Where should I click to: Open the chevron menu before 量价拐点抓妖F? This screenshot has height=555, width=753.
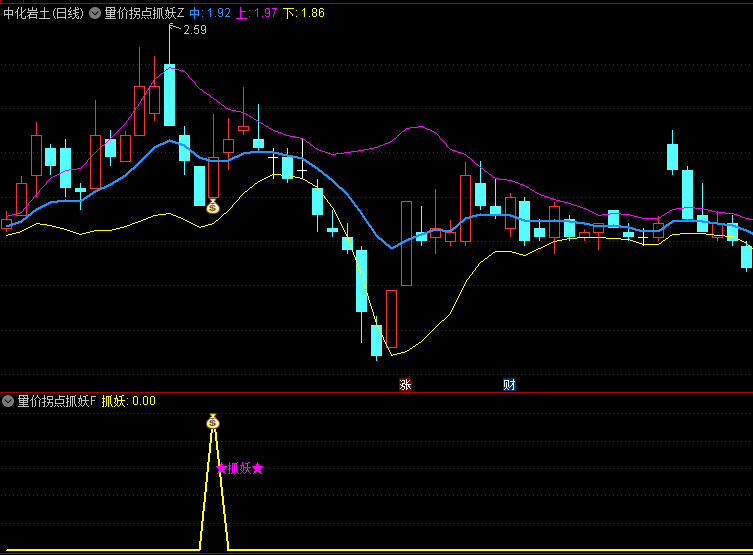point(8,401)
